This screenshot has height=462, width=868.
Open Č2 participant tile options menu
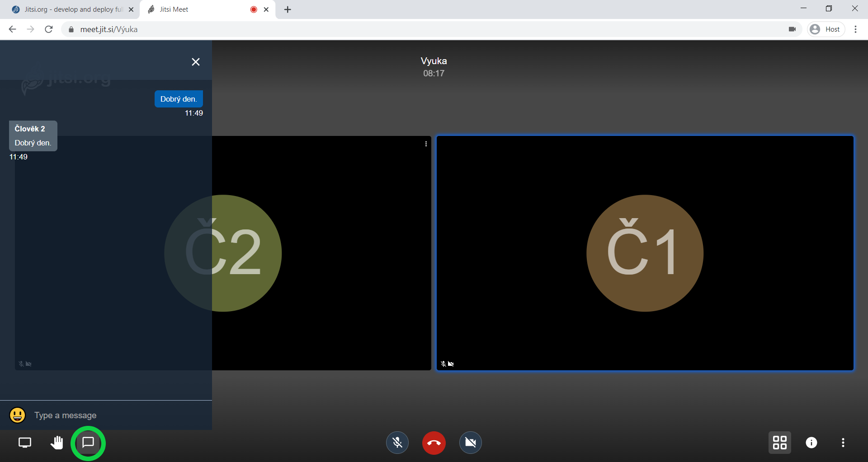click(426, 144)
